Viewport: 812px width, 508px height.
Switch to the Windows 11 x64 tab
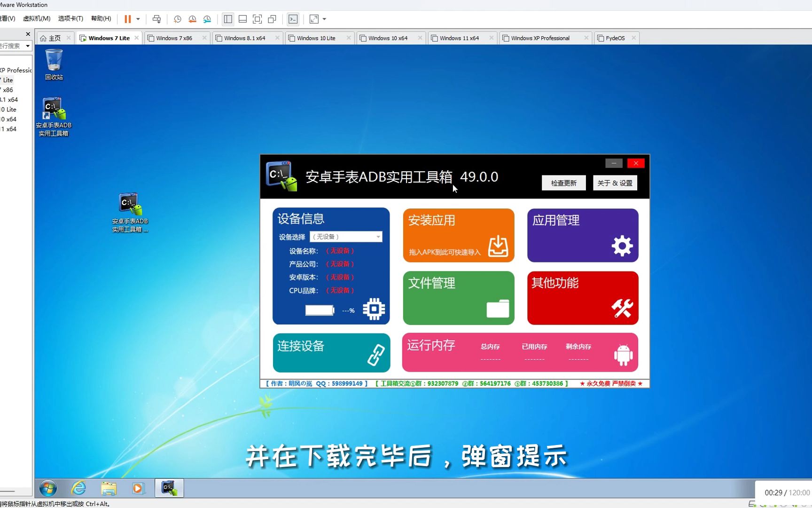click(x=459, y=38)
